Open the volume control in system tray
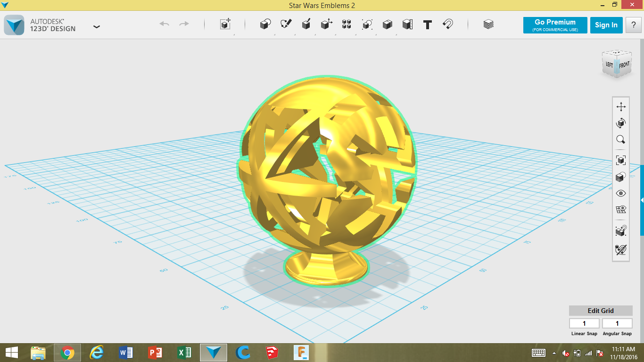 (565, 353)
